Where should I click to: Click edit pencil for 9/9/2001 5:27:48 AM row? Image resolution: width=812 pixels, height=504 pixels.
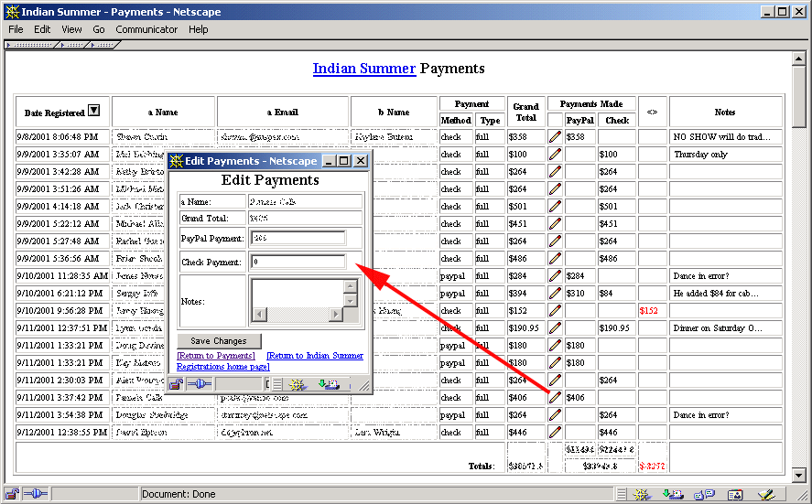[555, 241]
